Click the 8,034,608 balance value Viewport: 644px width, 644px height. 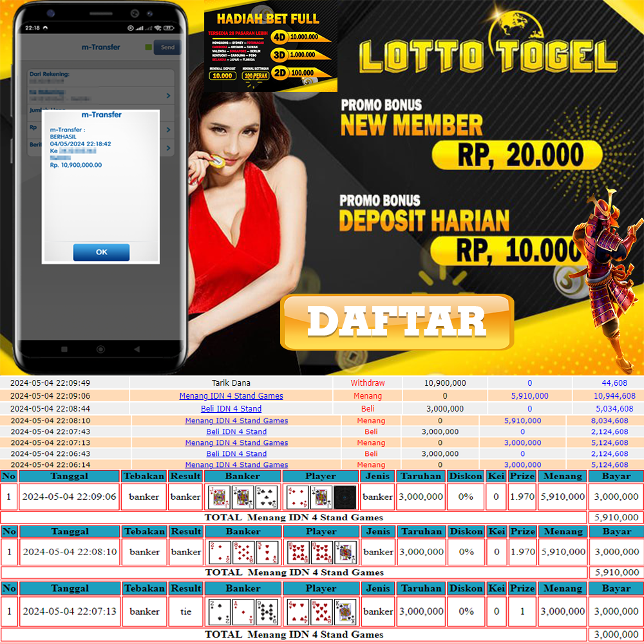(x=609, y=421)
